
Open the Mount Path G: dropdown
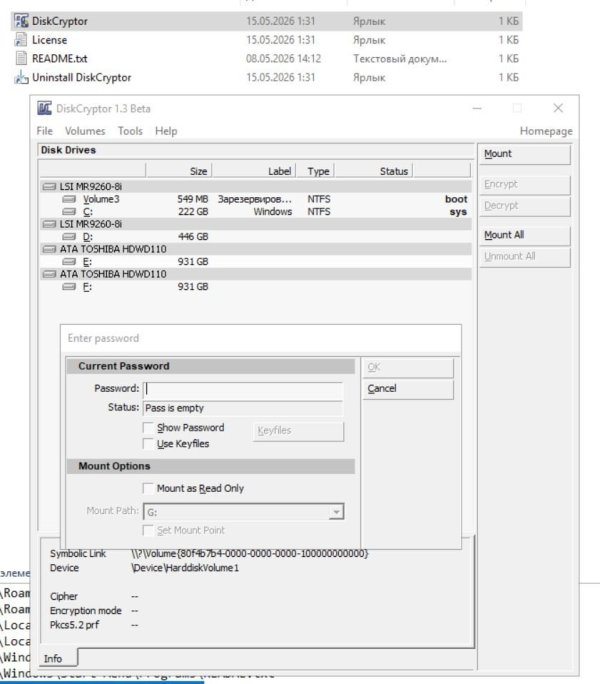tap(336, 512)
